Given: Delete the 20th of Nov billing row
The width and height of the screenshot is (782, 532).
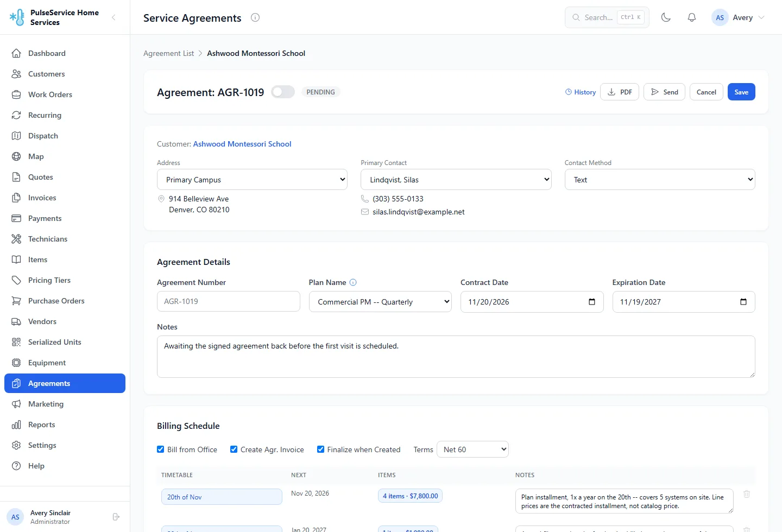Looking at the screenshot, I should click(747, 494).
